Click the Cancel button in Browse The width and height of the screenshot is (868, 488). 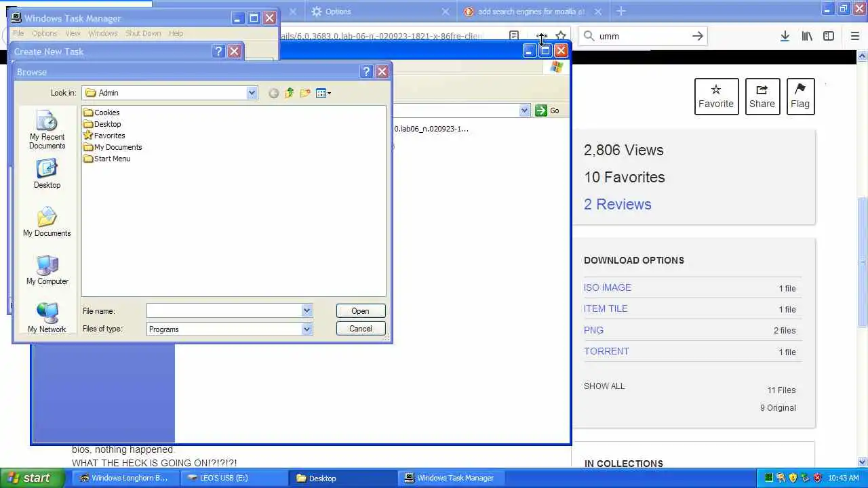click(x=360, y=329)
